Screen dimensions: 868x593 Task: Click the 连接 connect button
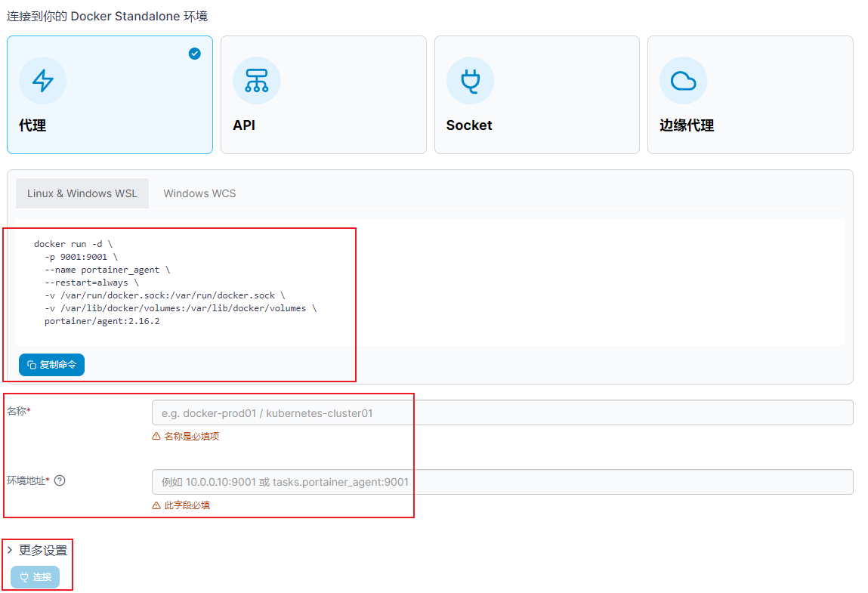tap(36, 577)
